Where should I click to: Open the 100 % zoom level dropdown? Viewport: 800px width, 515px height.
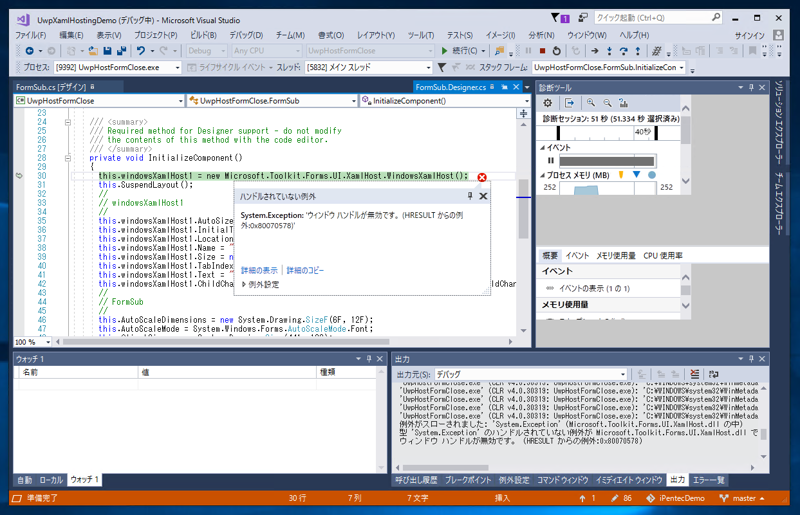point(33,342)
